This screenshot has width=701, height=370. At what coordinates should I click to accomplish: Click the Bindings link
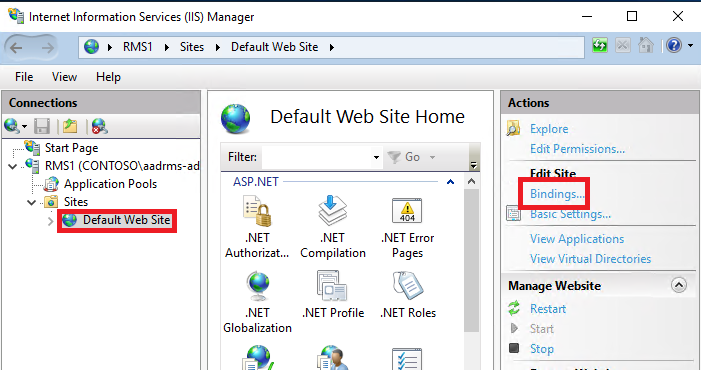557,194
